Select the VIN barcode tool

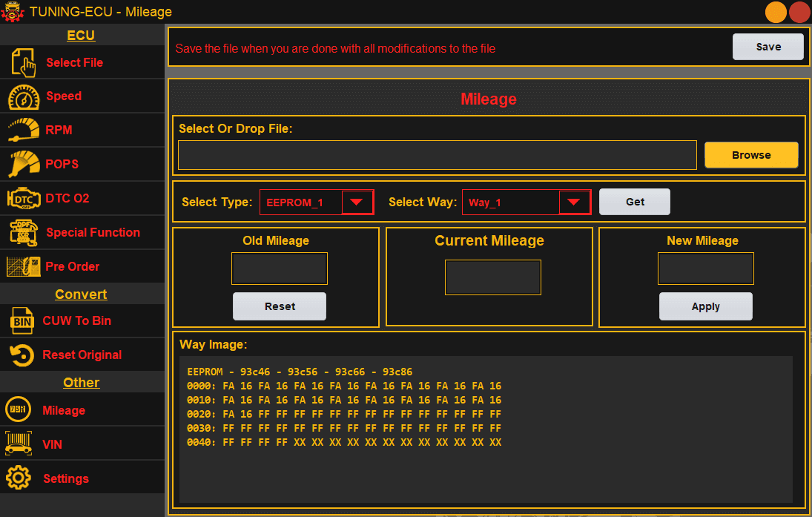tap(19, 444)
